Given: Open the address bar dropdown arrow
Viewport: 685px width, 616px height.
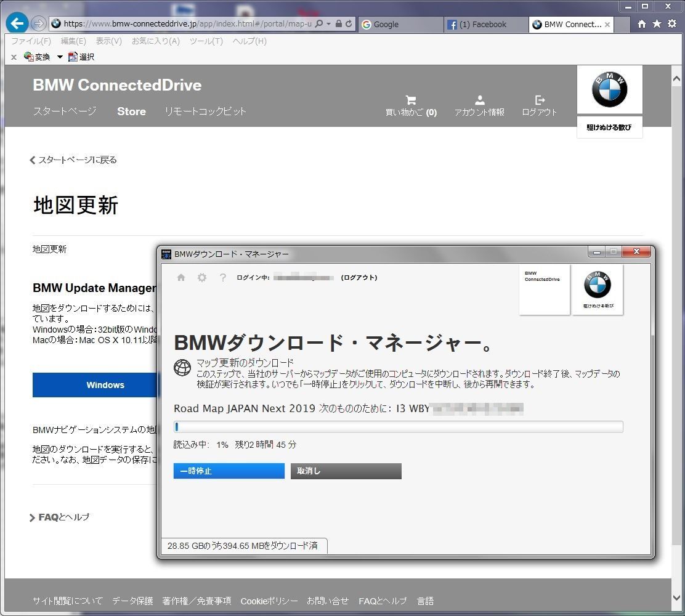Looking at the screenshot, I should tap(328, 23).
